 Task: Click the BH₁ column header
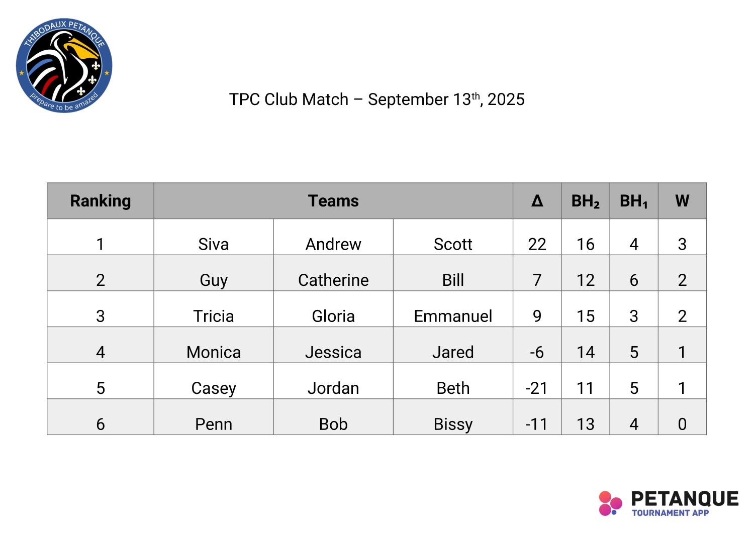tap(633, 201)
